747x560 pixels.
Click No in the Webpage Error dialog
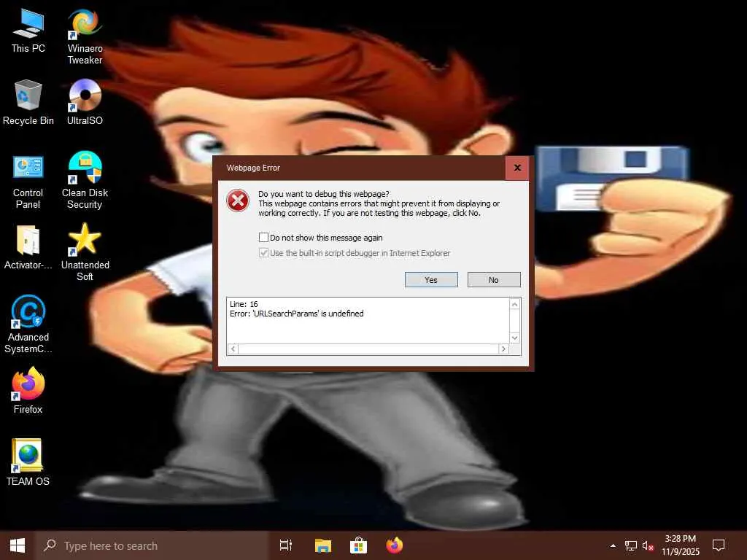click(x=494, y=280)
